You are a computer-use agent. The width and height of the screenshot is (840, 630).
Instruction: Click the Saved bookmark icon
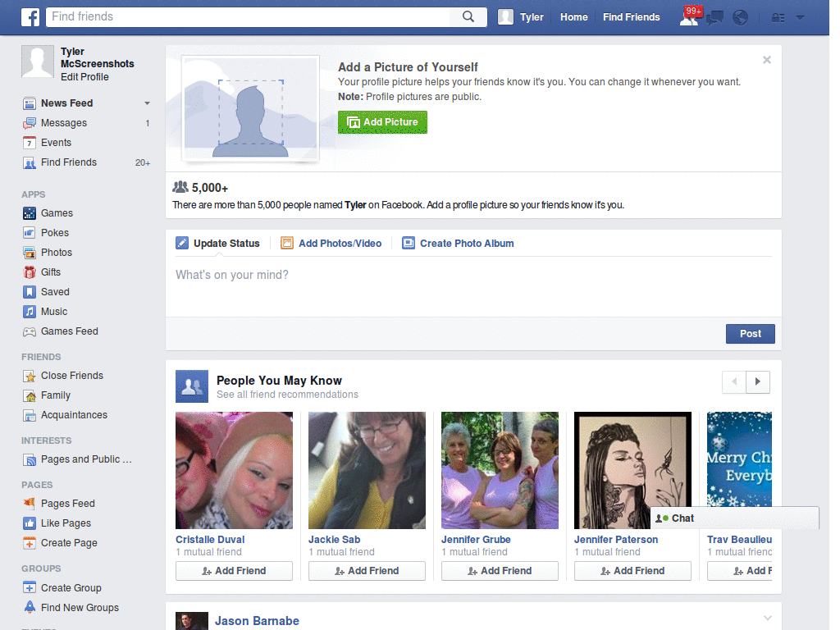tap(30, 292)
